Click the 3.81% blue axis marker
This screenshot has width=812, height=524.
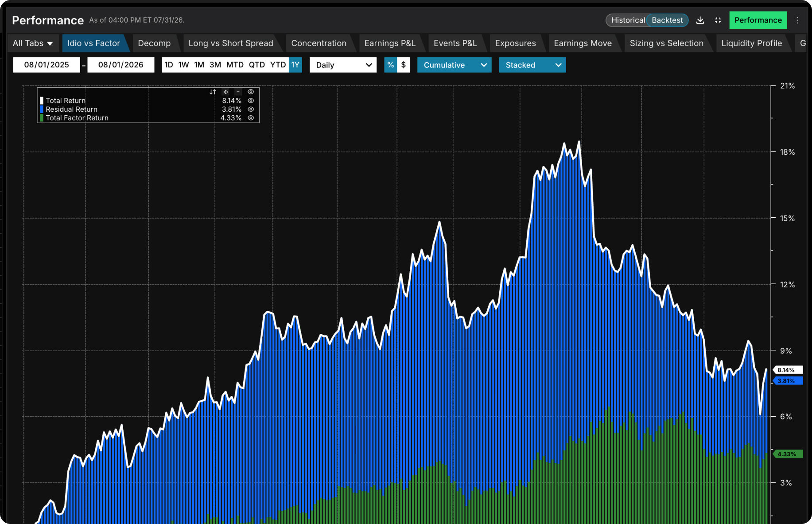(x=788, y=381)
